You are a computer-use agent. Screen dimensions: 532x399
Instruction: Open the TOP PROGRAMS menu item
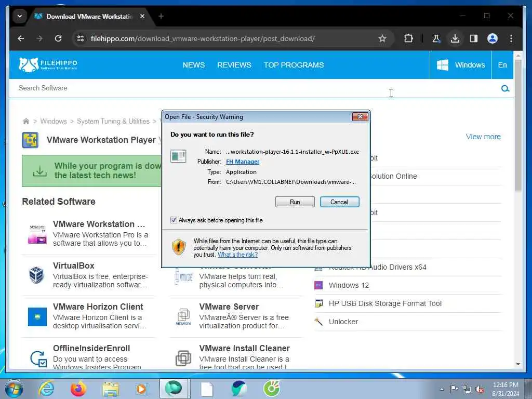pos(294,65)
